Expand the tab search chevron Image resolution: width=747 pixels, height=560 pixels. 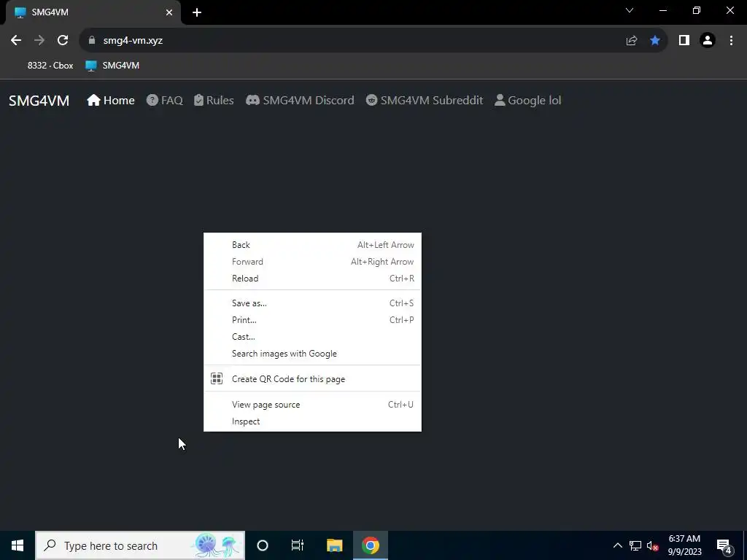click(630, 10)
